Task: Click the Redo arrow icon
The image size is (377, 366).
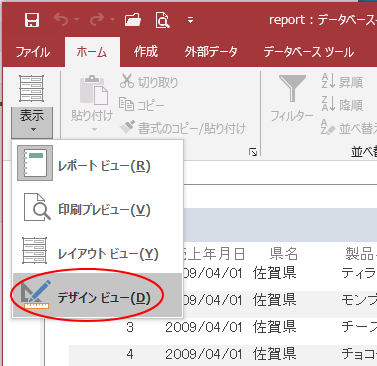Action: coord(97,20)
